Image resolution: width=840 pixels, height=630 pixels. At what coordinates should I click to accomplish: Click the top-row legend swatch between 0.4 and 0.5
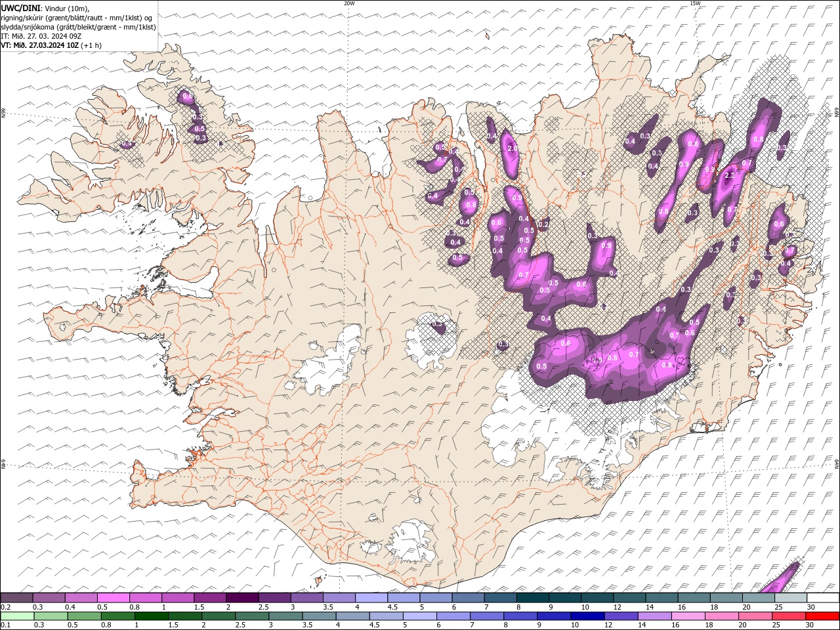[x=81, y=598]
